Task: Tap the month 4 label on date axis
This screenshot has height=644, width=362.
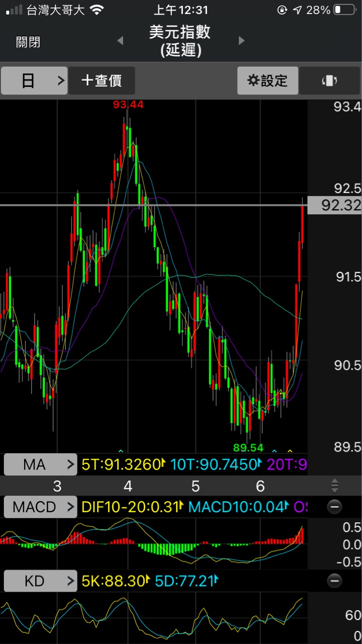Action: click(128, 486)
